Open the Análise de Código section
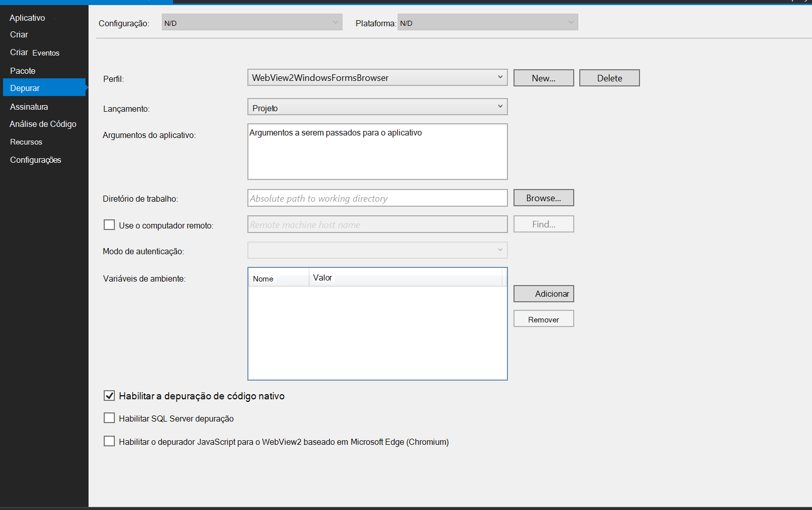812x510 pixels. click(42, 124)
